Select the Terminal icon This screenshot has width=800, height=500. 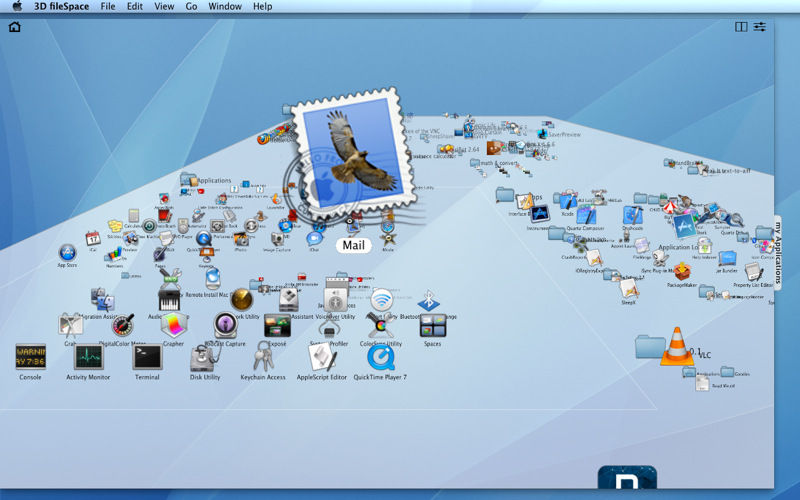click(147, 357)
